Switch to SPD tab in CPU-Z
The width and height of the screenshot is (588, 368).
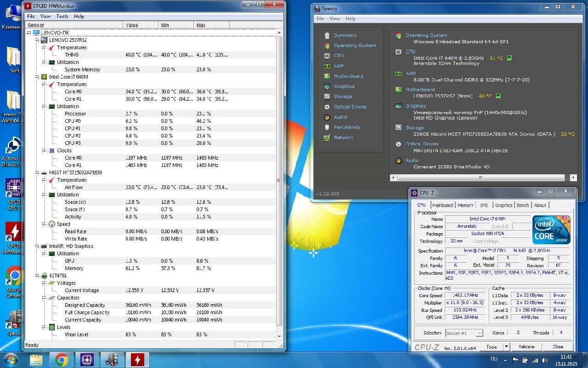484,205
